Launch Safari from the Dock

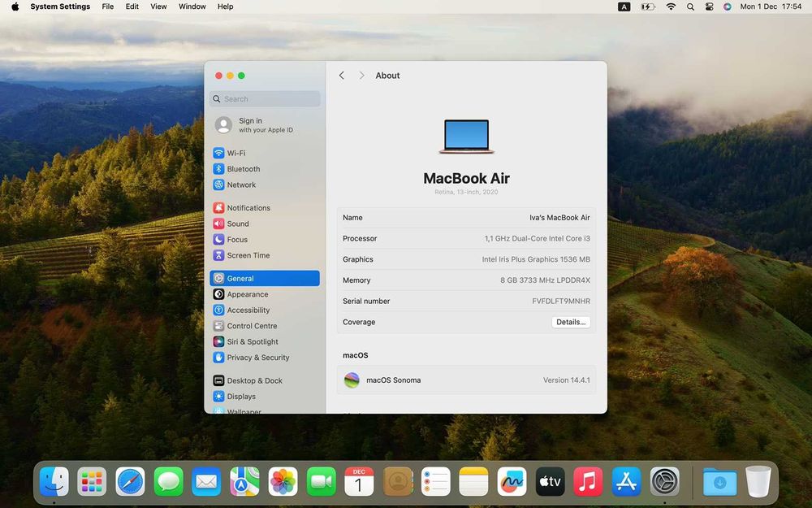pyautogui.click(x=131, y=481)
